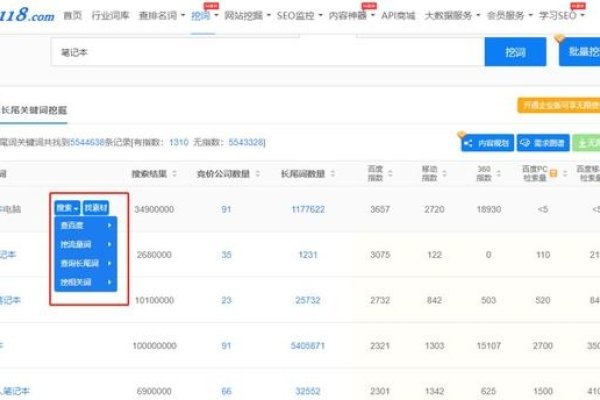Click the orange icon beside 百度PC检索量
The width and height of the screenshot is (600, 400).
pyautogui.click(x=553, y=173)
